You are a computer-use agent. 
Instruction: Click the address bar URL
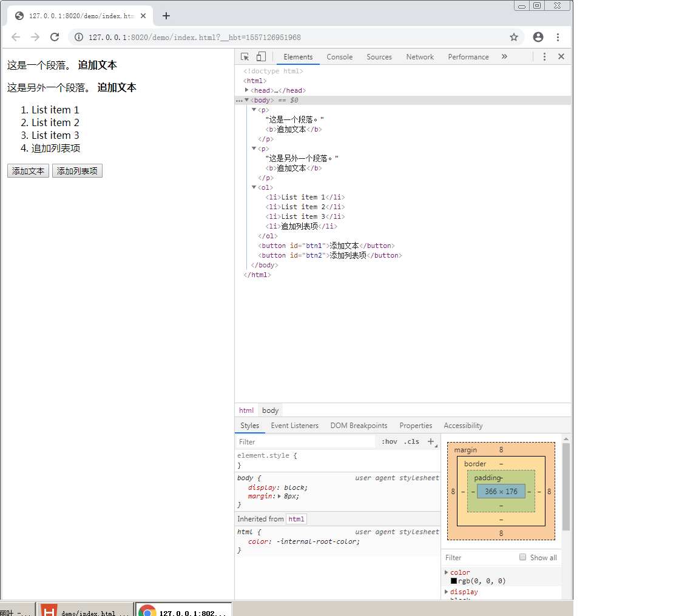194,38
